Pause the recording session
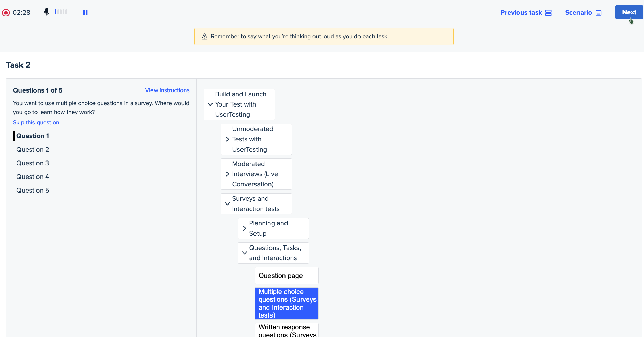The height and width of the screenshot is (337, 644). pyautogui.click(x=85, y=13)
